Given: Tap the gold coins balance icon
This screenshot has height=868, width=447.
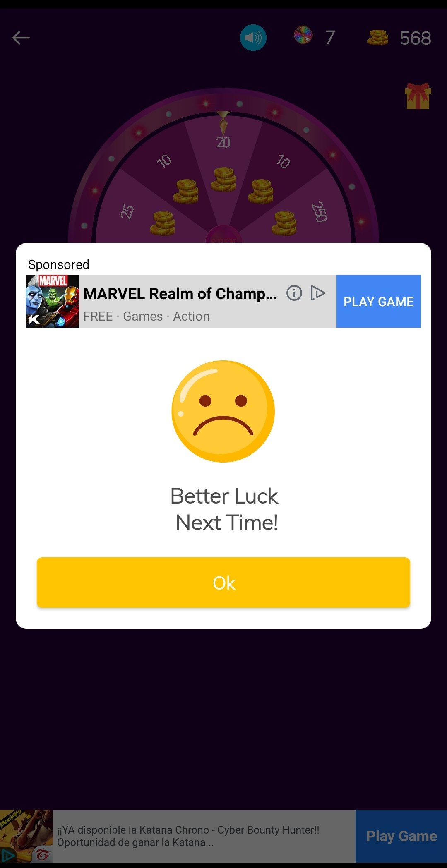Looking at the screenshot, I should point(377,37).
